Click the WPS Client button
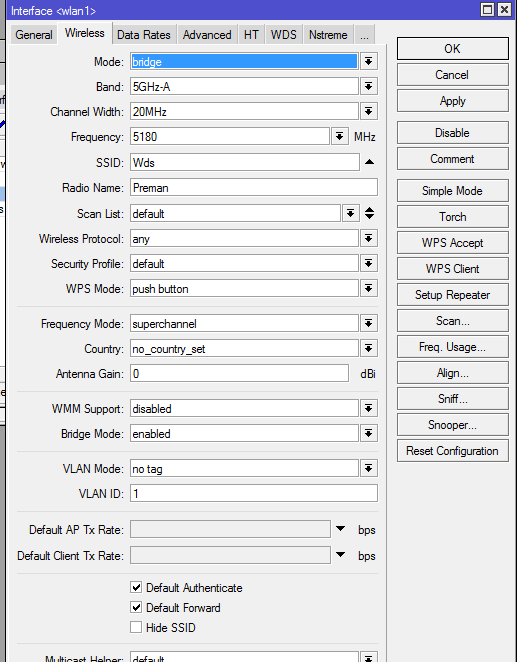Image resolution: width=517 pixels, height=662 pixels. [452, 269]
